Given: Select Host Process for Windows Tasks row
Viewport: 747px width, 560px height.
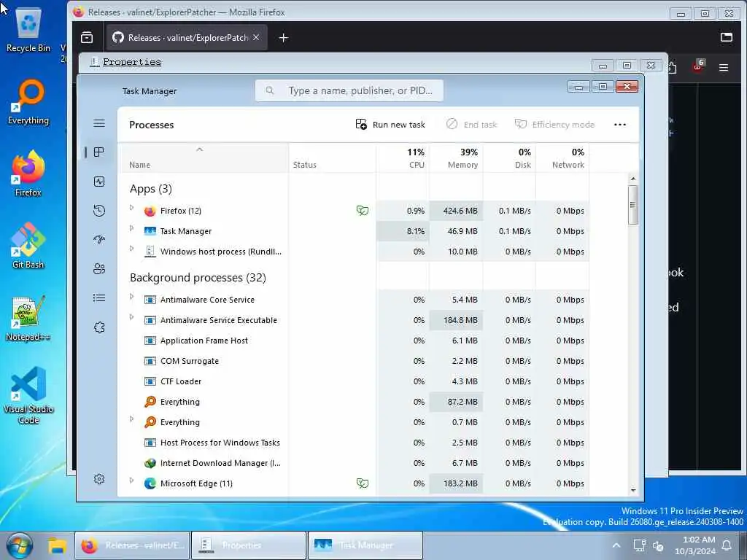Looking at the screenshot, I should tap(354, 443).
